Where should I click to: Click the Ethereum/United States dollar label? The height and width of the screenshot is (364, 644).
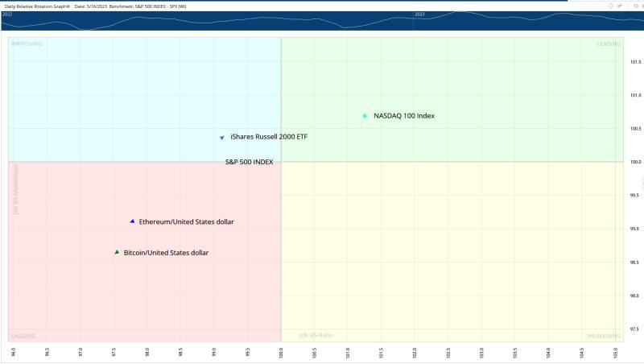click(186, 221)
